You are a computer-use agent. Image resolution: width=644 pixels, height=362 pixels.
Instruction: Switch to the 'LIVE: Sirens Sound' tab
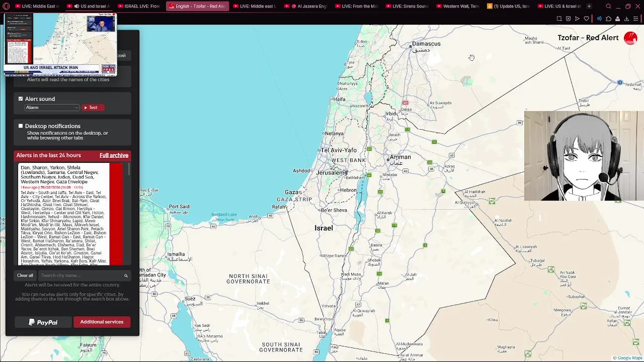coord(406,6)
